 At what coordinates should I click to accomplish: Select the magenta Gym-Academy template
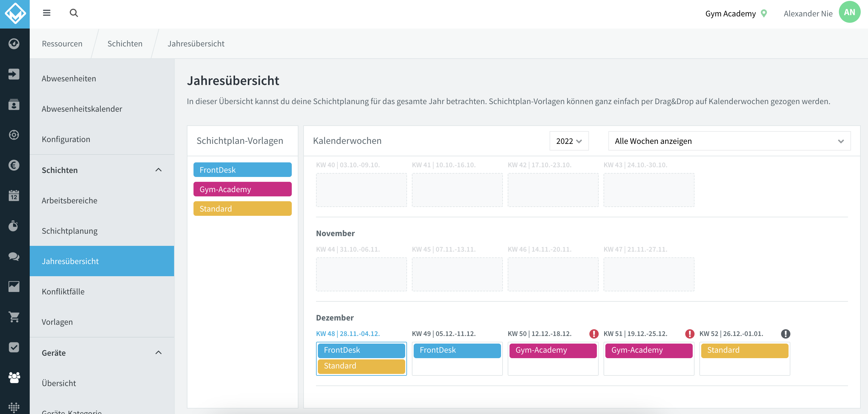(x=242, y=189)
